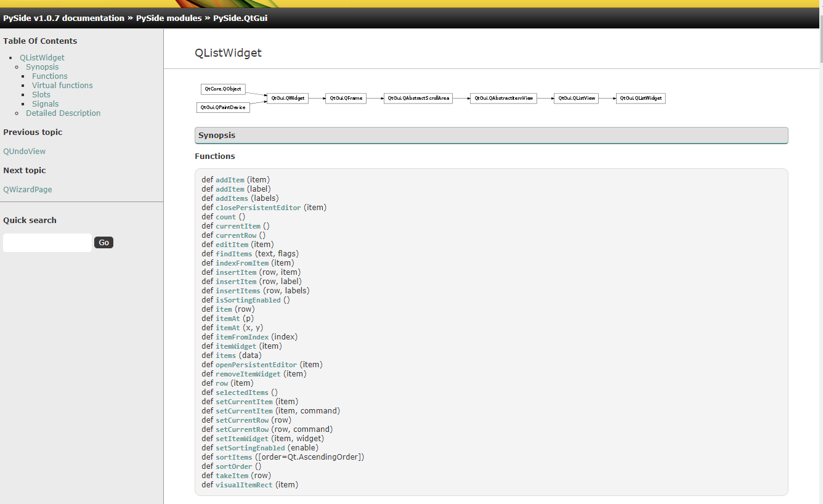
Task: Open Functions in the Table Of Contents
Action: coord(49,76)
